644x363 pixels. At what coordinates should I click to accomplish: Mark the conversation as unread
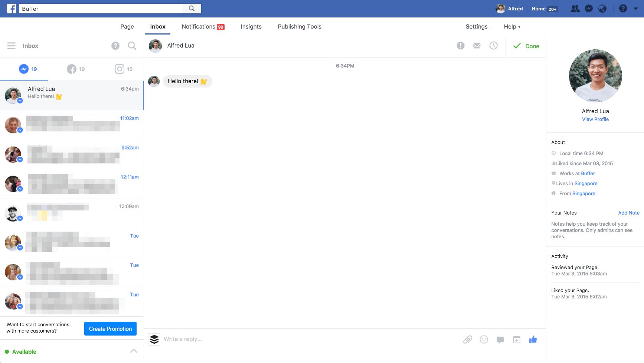(477, 46)
